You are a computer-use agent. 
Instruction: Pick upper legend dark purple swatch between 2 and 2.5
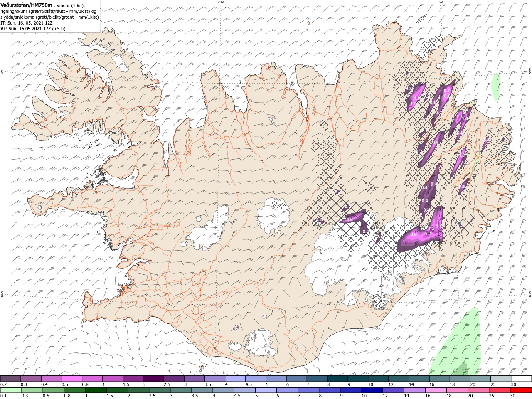[x=153, y=379]
